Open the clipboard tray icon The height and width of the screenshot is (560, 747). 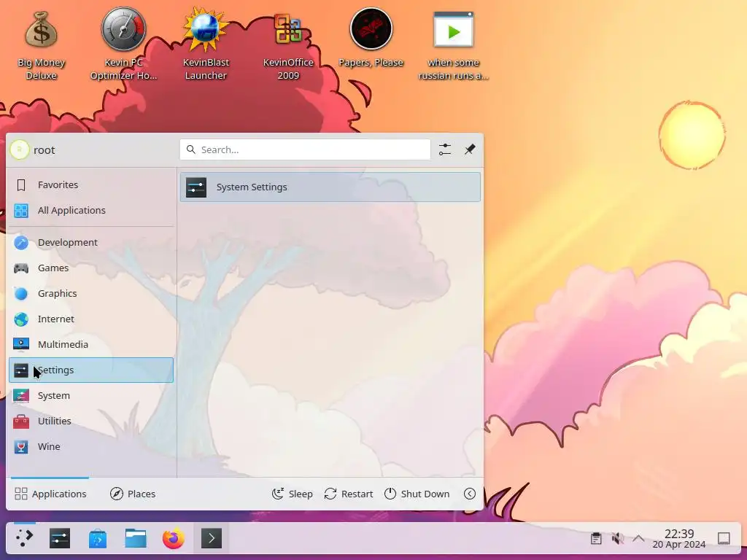(x=596, y=539)
